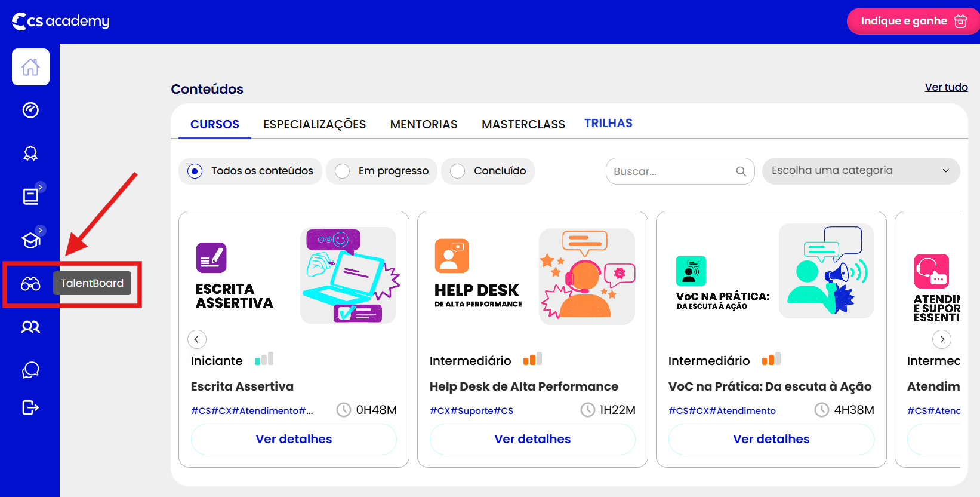980x497 pixels.
Task: Click the Escrita Assertiva purple pencil icon
Action: click(x=211, y=257)
